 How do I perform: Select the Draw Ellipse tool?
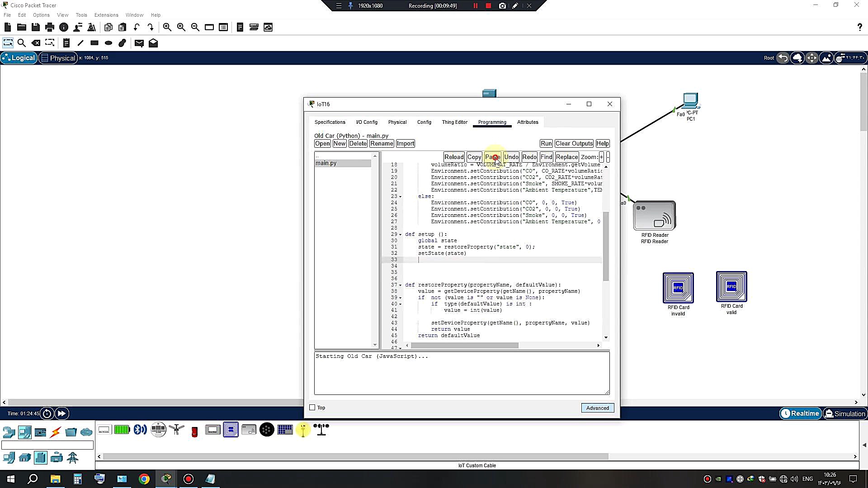(108, 43)
